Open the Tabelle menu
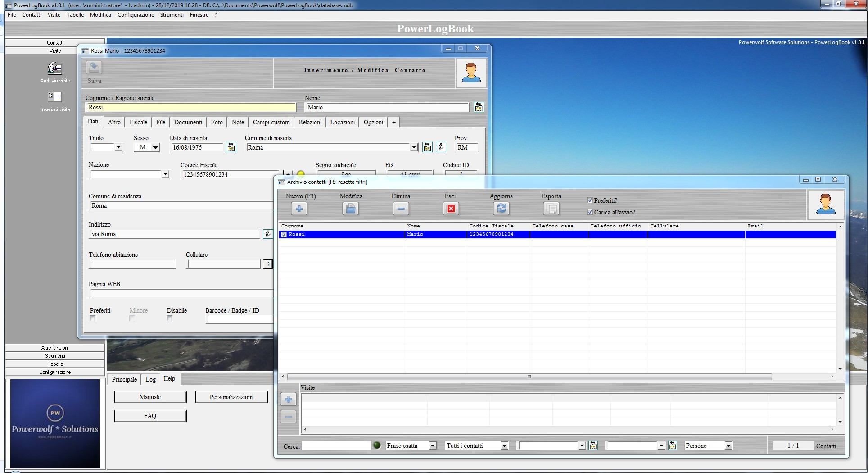 point(75,15)
